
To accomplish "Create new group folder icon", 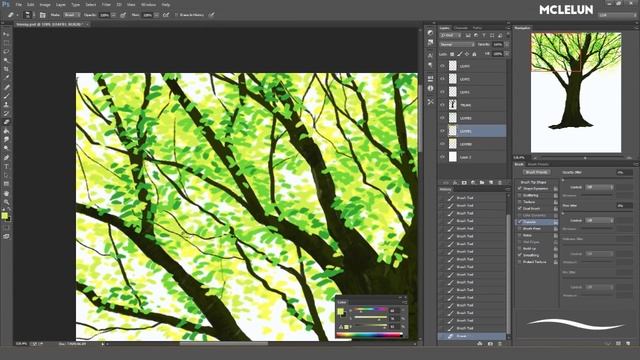I will pyautogui.click(x=482, y=182).
